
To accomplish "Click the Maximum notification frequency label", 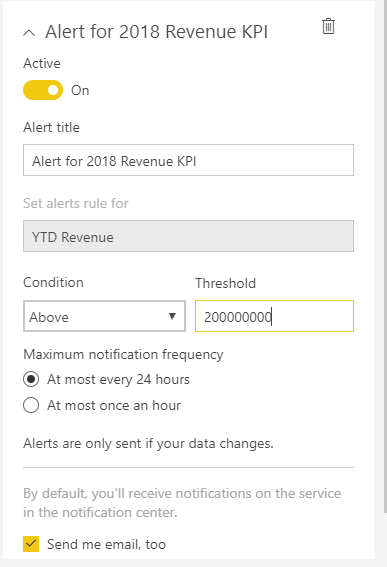I will (123, 354).
